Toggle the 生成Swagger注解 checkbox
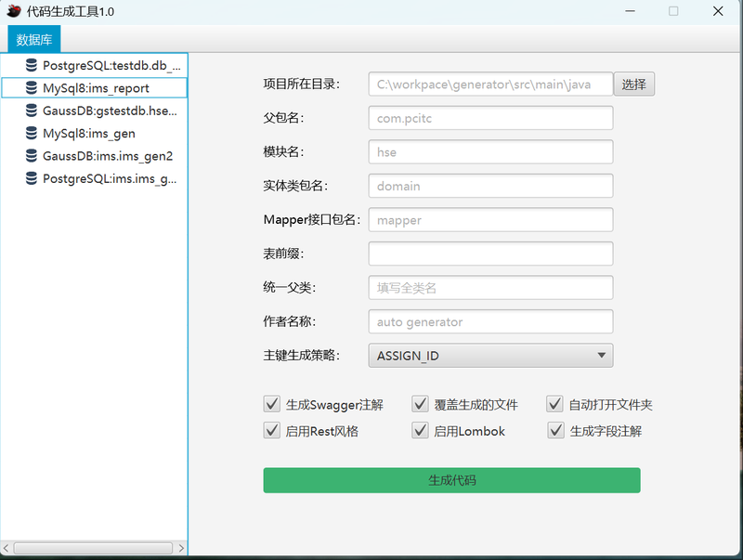This screenshot has height=560, width=743. coord(272,404)
